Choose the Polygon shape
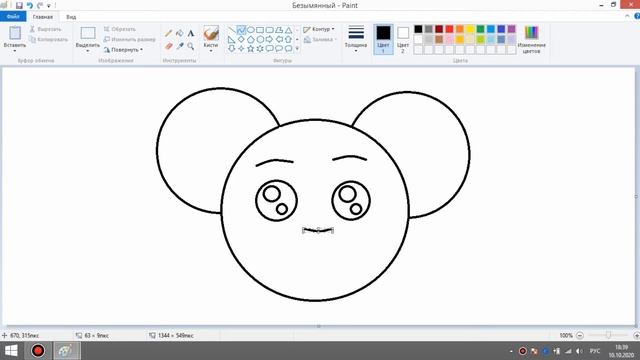The image size is (640, 360). [279, 30]
